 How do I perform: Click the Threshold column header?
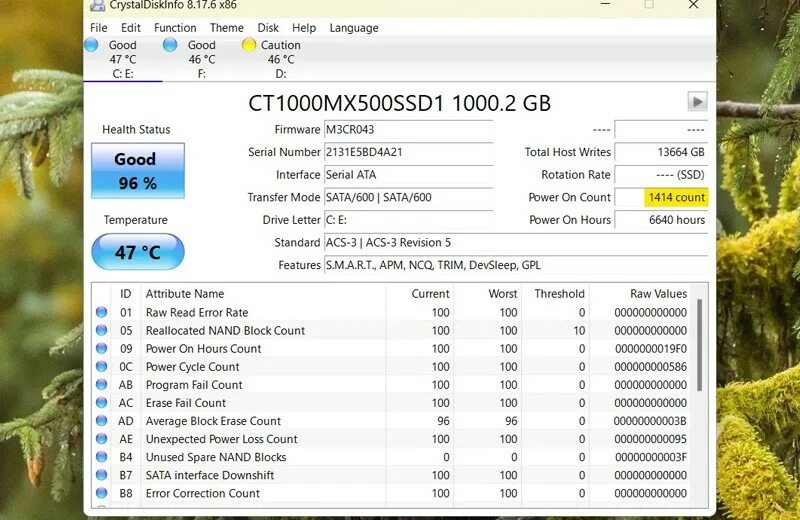point(556,293)
